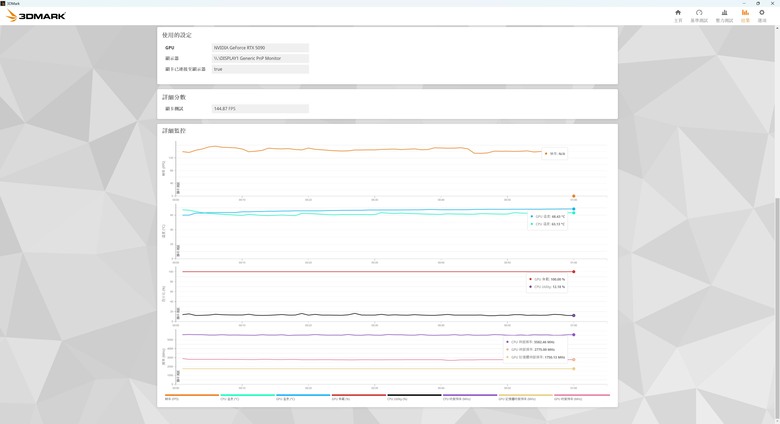This screenshot has width=780, height=424.
Task: Click the GPU load percentage tooltip box
Action: (547, 283)
